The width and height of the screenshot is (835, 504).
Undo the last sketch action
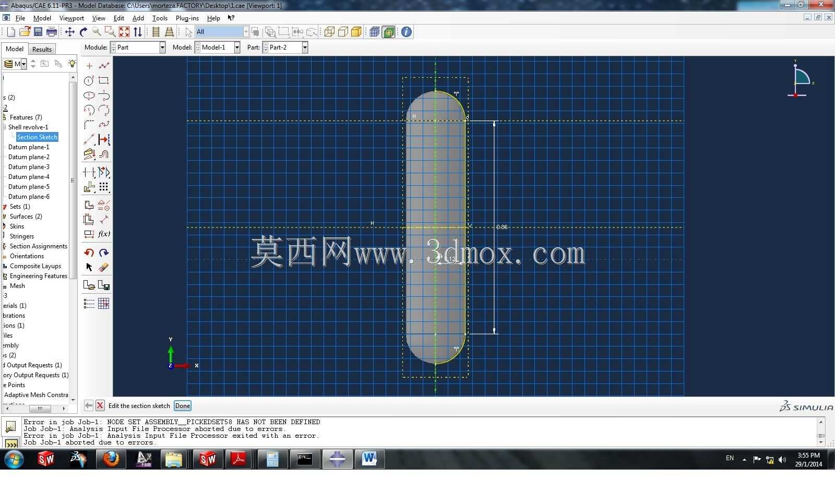coord(89,253)
